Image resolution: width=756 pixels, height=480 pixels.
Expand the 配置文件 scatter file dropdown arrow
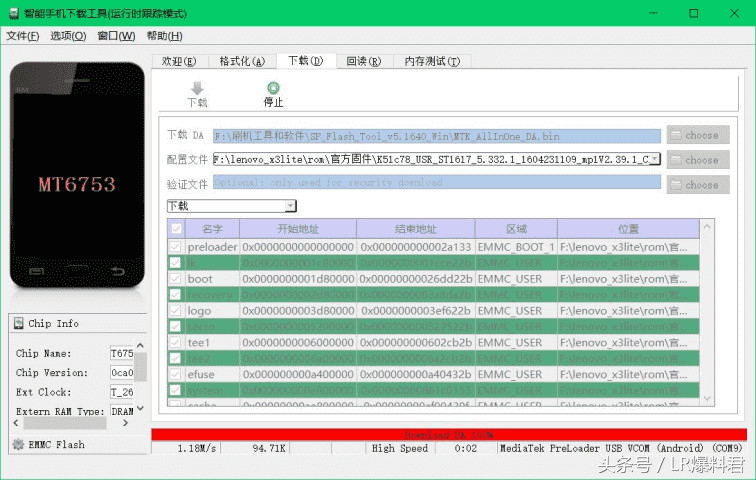click(x=655, y=159)
